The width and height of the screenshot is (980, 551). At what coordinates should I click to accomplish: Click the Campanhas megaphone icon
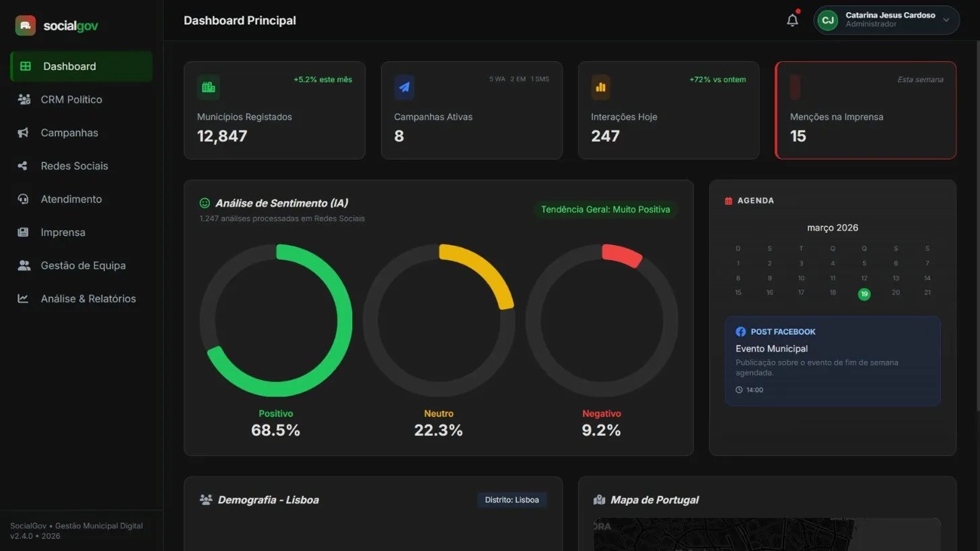(24, 133)
